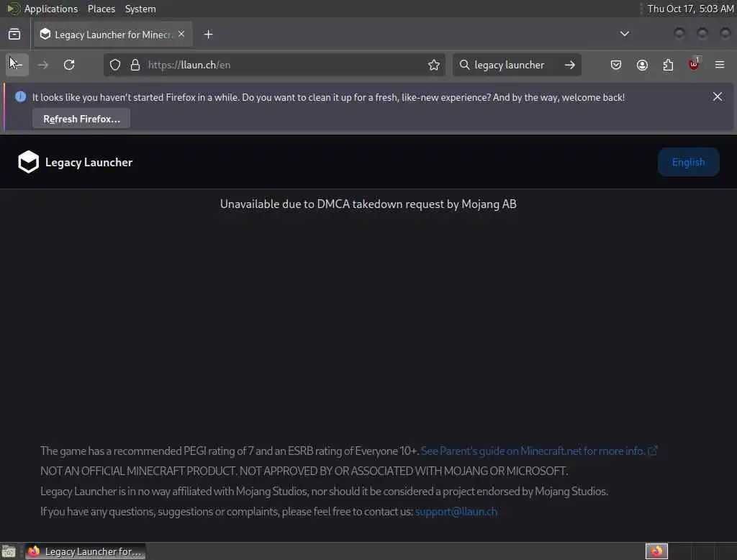Click the DMCA takedown notice text
The width and height of the screenshot is (737, 560).
368,204
